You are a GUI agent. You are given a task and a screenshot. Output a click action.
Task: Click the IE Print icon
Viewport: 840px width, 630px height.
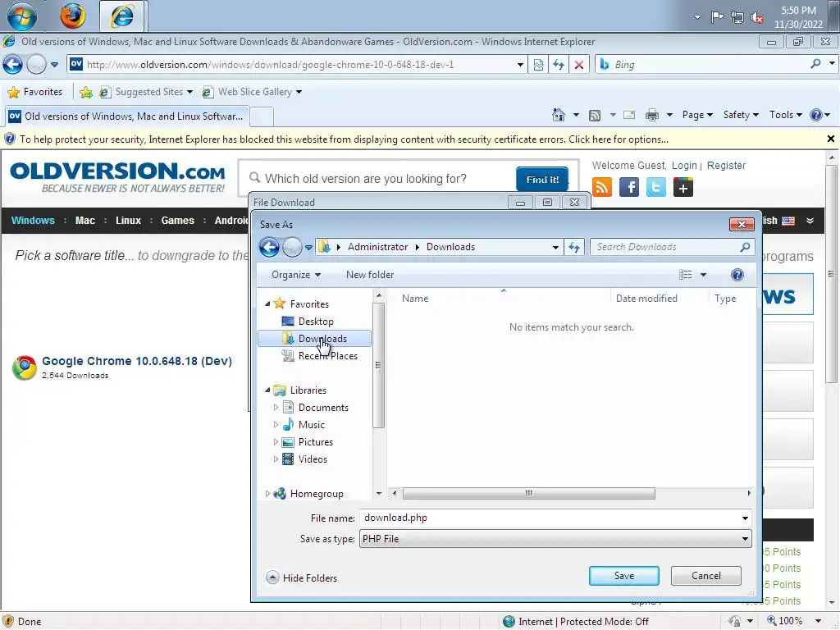pyautogui.click(x=652, y=115)
